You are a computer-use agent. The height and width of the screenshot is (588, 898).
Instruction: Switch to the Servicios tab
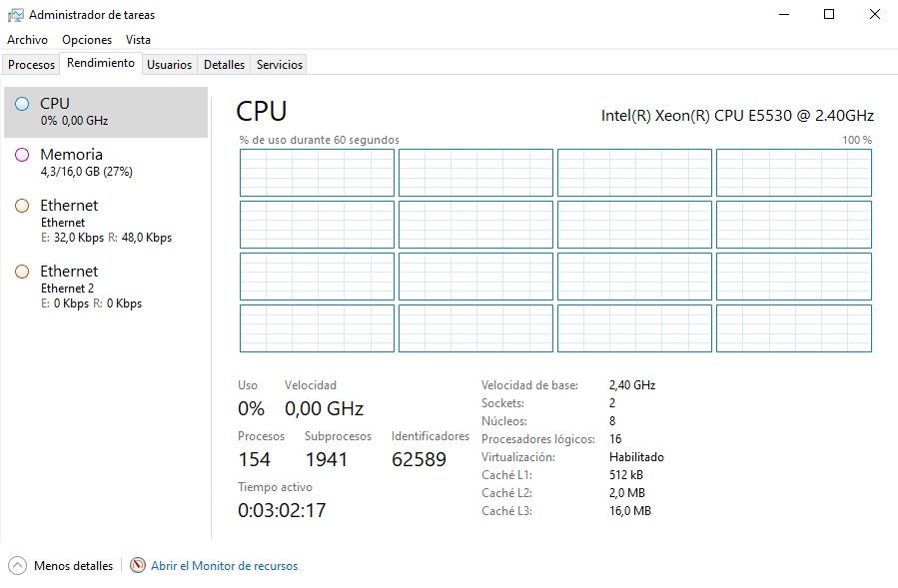[279, 65]
